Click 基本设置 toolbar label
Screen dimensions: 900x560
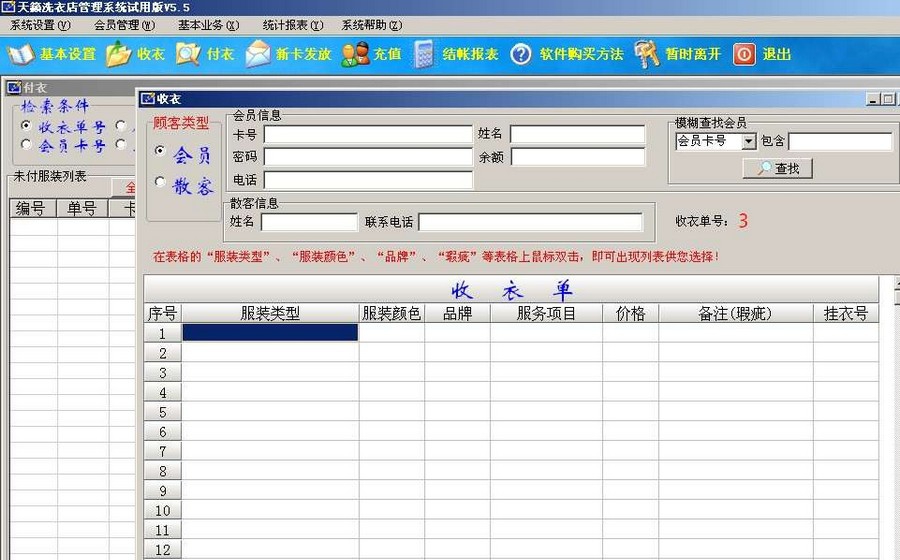(68, 55)
